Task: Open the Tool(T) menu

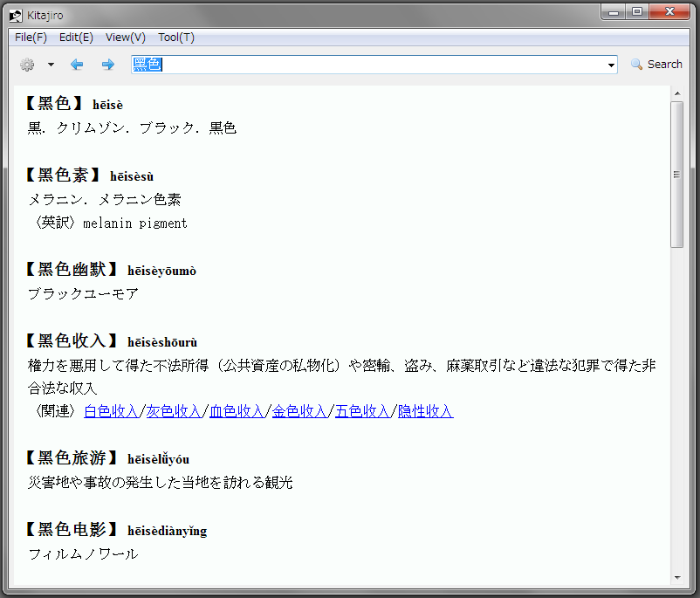Action: [176, 37]
